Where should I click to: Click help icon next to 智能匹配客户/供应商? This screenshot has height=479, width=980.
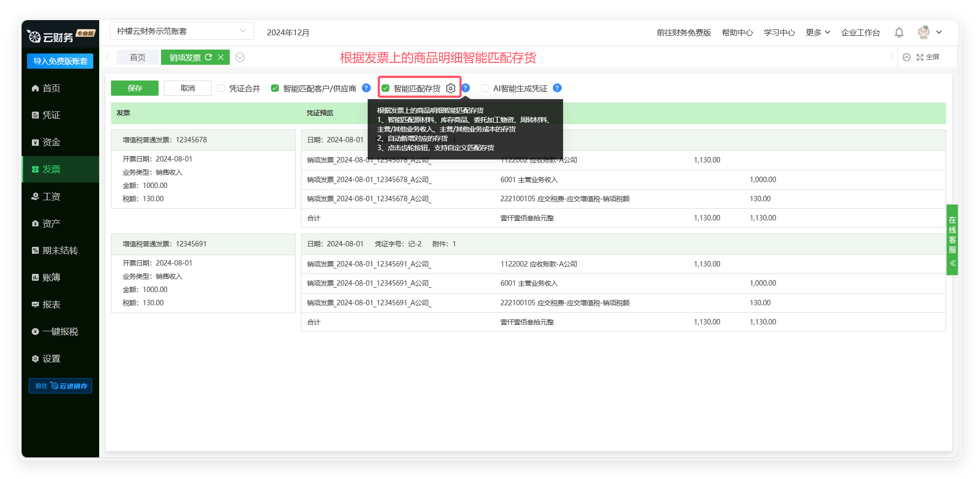click(x=366, y=88)
